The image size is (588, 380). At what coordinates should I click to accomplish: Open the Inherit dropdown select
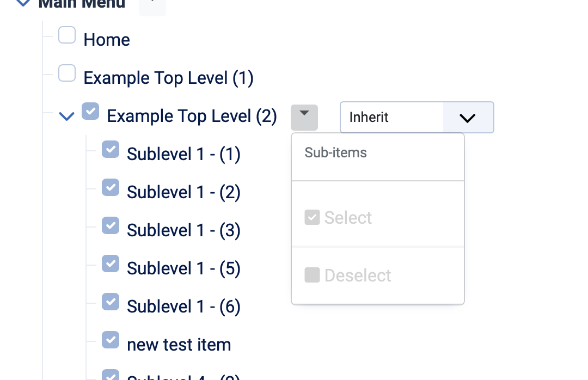[416, 117]
